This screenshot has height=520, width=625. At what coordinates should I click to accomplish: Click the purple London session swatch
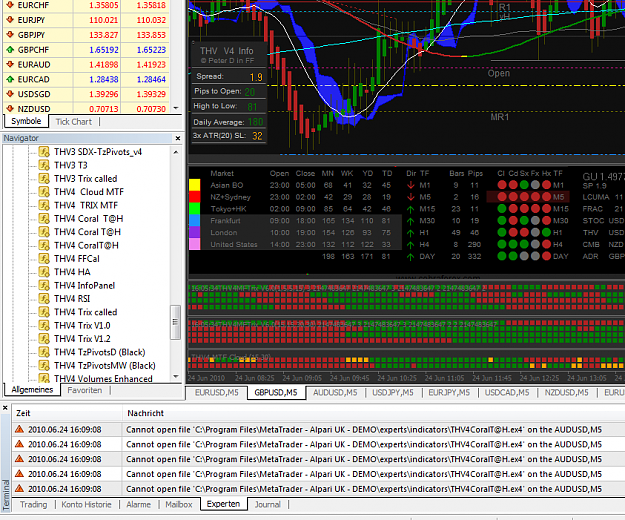coord(195,232)
